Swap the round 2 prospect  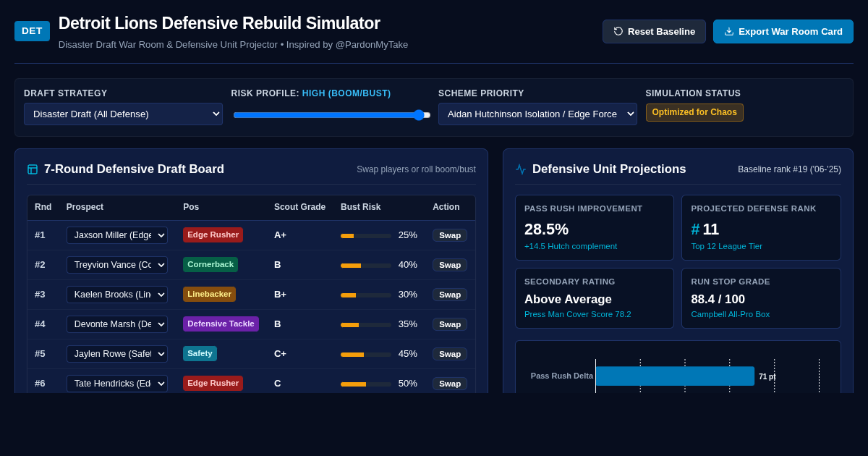[x=450, y=265]
